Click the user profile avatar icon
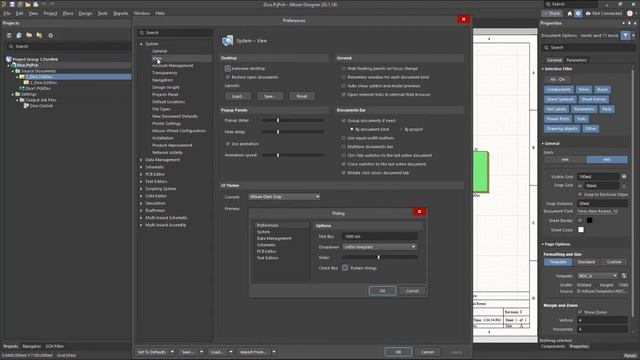Screen dimensions: 640x360 coord(630,13)
